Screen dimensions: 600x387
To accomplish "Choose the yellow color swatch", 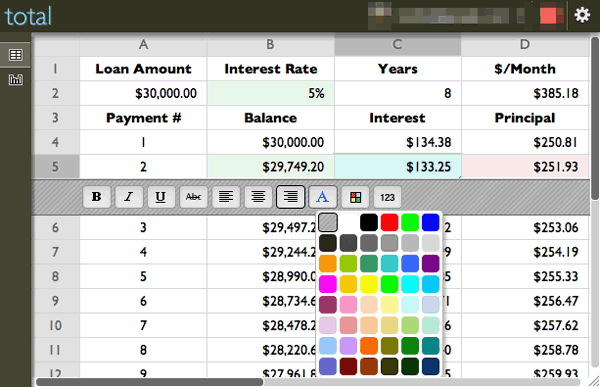I will coord(369,284).
